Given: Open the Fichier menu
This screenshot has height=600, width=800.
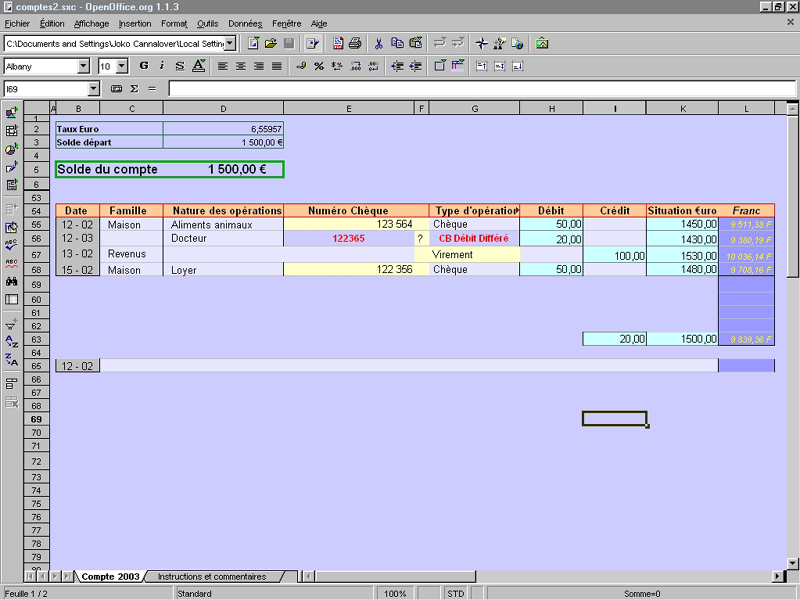Looking at the screenshot, I should point(17,23).
